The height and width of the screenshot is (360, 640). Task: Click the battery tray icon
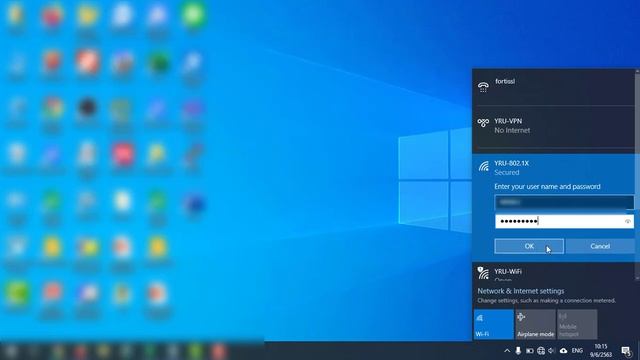(529, 351)
